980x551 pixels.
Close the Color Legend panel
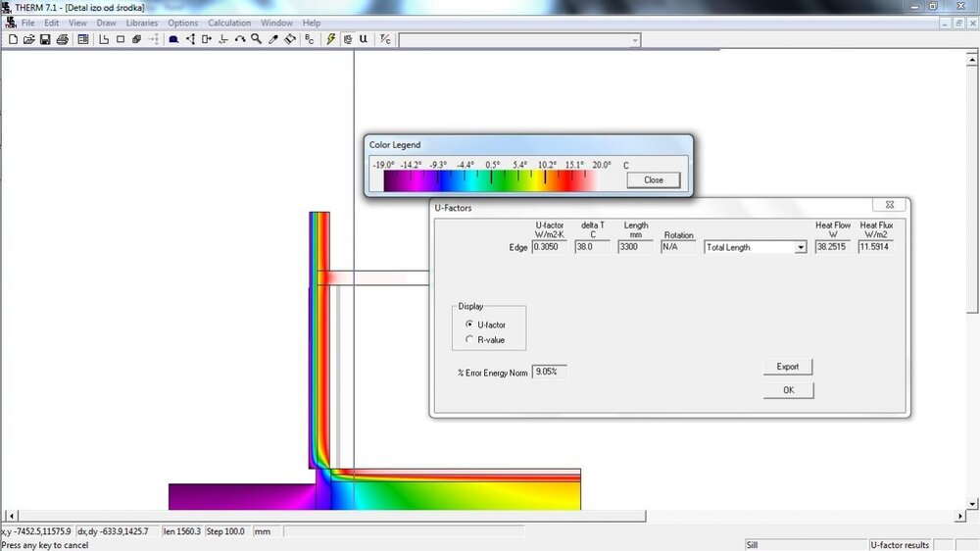(x=653, y=180)
